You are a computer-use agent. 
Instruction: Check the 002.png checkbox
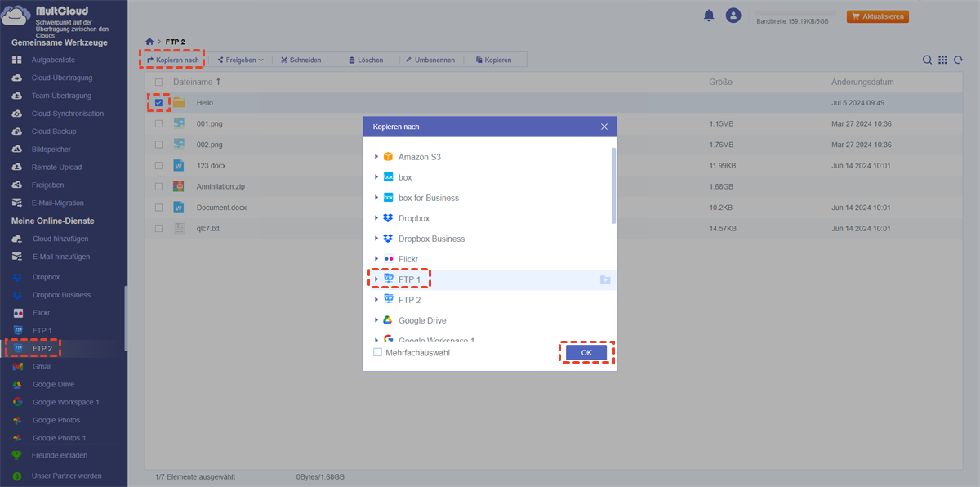tap(158, 145)
